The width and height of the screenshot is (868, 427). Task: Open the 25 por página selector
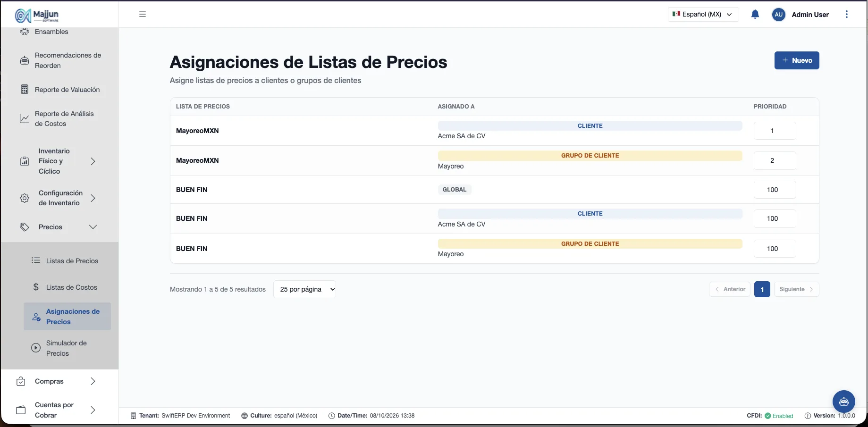pyautogui.click(x=304, y=289)
